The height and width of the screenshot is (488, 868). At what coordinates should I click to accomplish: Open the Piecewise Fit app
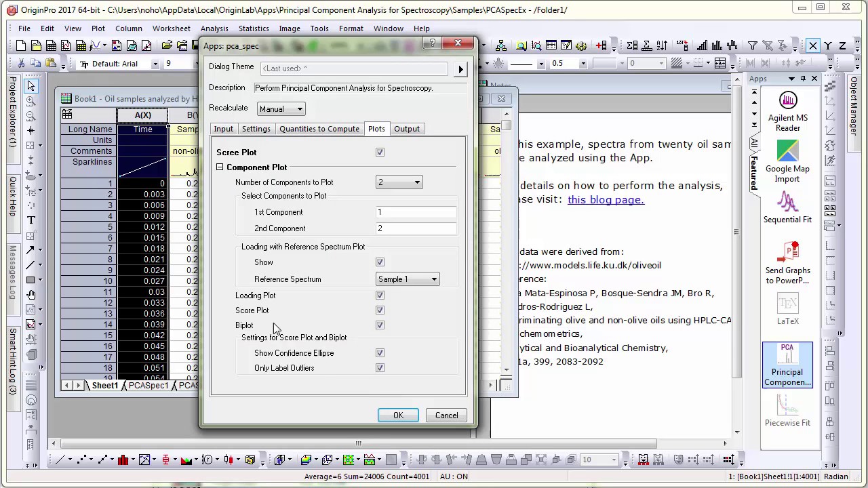click(787, 411)
